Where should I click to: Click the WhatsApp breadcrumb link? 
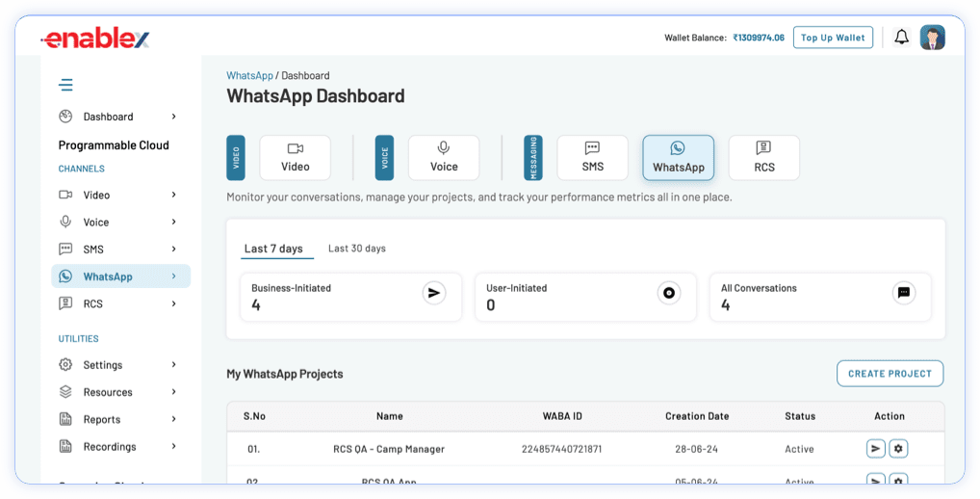click(249, 75)
